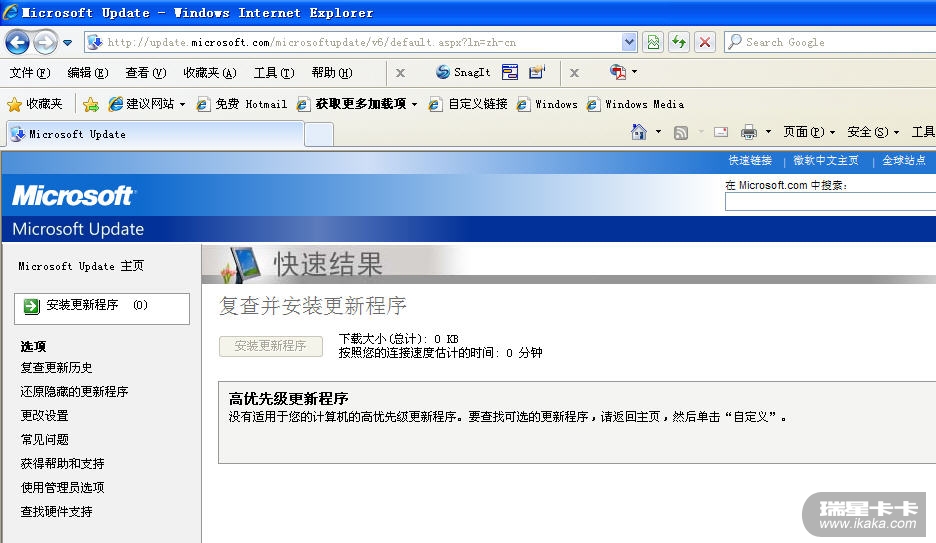Expand the Home button dropdown arrow
The height and width of the screenshot is (543, 936).
coord(658,132)
